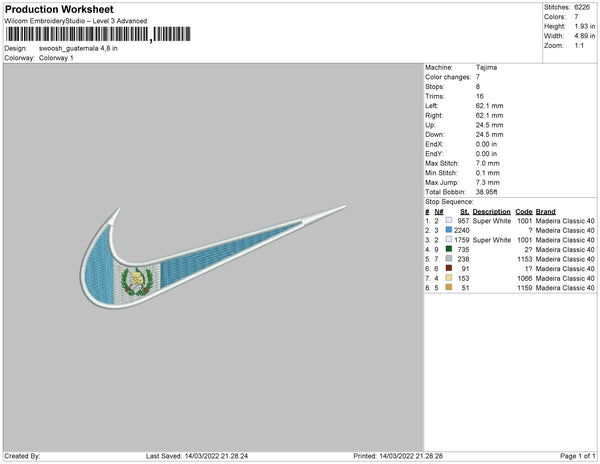Click the thread code '1153'
The width and height of the screenshot is (600, 464).
[x=525, y=259]
